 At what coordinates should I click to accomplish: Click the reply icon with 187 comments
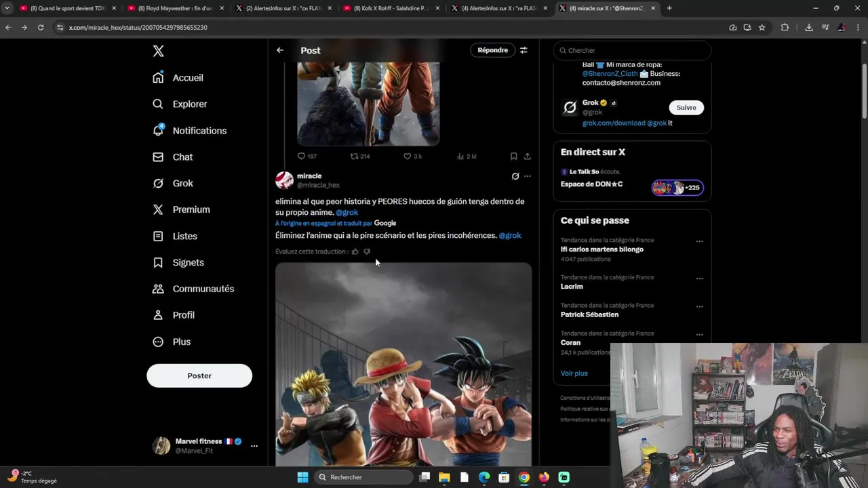(302, 157)
